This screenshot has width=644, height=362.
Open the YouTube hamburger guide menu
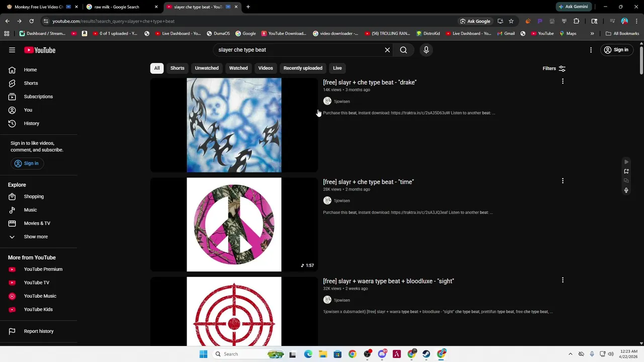pyautogui.click(x=12, y=50)
